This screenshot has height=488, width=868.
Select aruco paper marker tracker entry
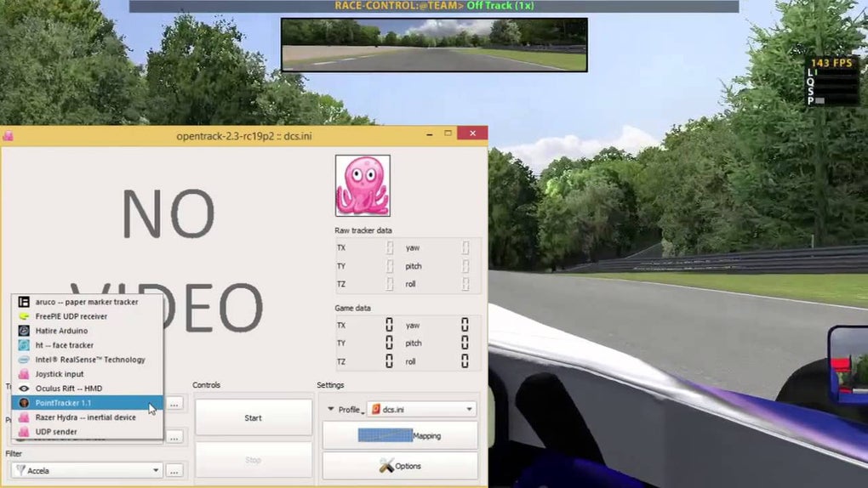(88, 302)
